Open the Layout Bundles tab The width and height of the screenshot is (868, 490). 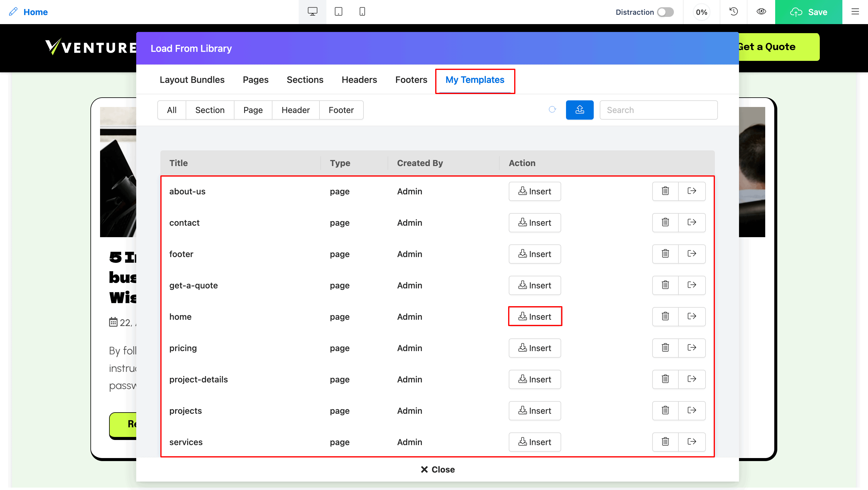click(x=192, y=80)
